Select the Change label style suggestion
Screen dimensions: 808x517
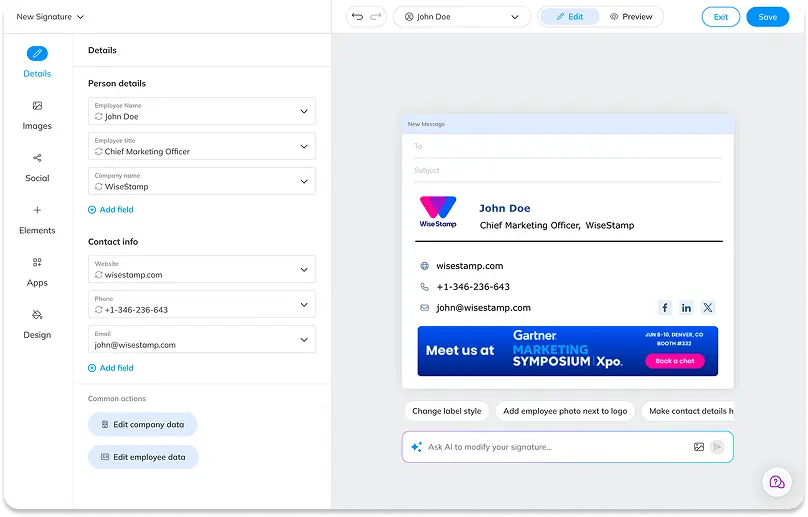(446, 411)
